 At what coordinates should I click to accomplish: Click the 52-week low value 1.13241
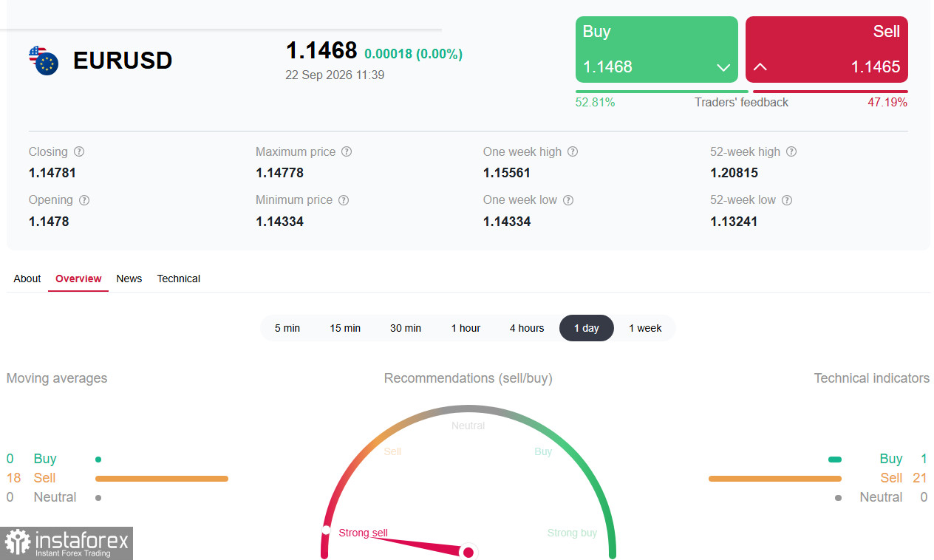point(734,222)
